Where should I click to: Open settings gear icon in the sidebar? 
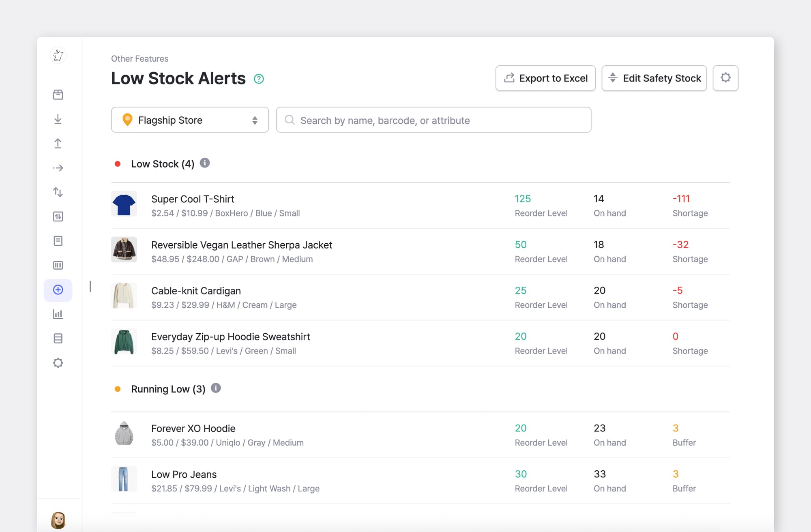pos(58,363)
